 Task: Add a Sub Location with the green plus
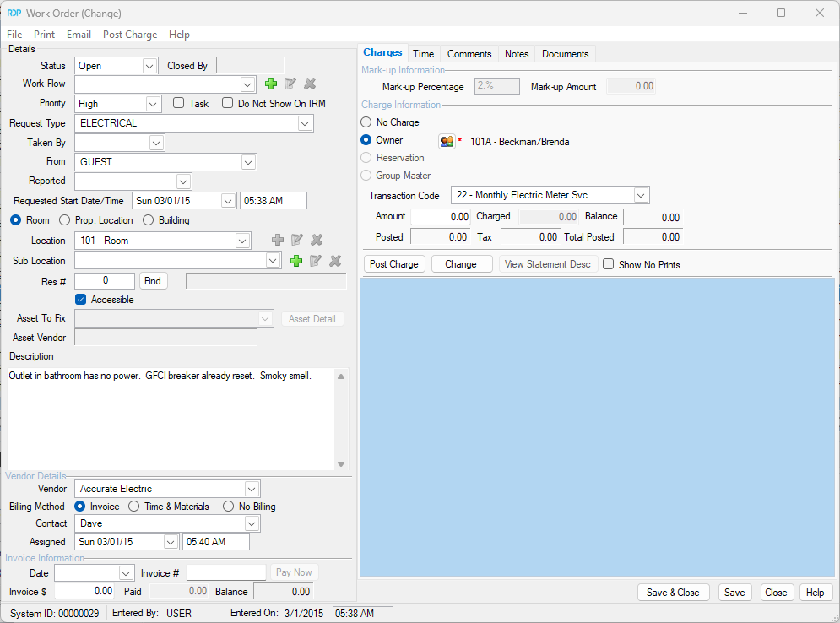coord(296,261)
